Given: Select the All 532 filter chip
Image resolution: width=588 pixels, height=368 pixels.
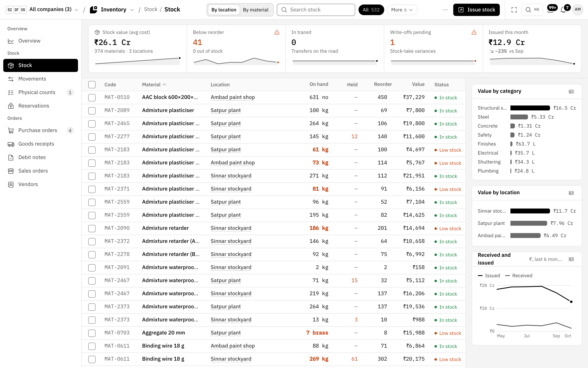Looking at the screenshot, I should pyautogui.click(x=371, y=10).
